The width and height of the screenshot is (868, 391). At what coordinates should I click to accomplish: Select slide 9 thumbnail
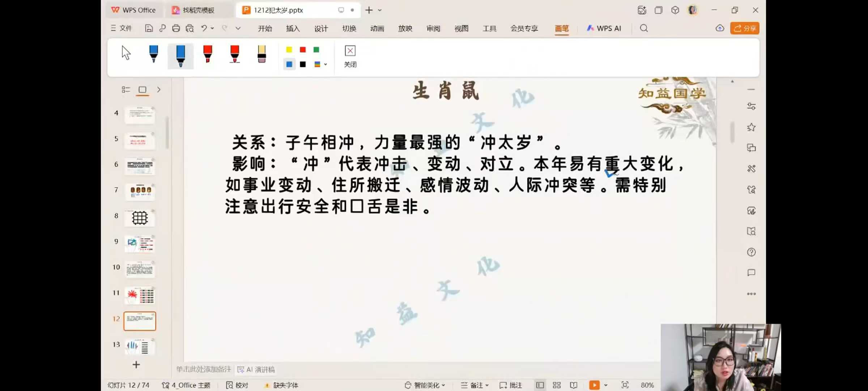[x=140, y=243]
